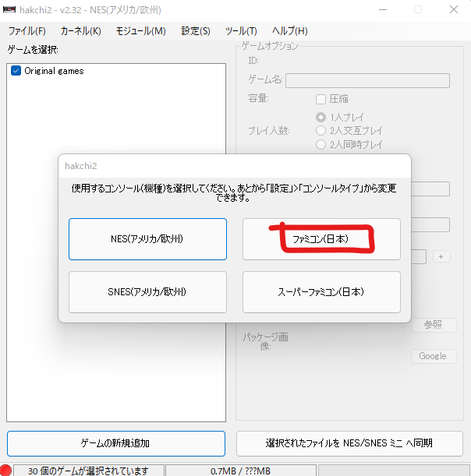Screen dimensions: 471x476
Task: Open the 設定(S) menu
Action: pos(196,31)
